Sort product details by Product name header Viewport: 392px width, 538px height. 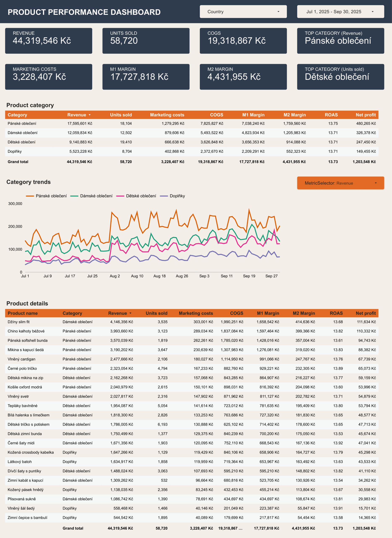pos(22,313)
